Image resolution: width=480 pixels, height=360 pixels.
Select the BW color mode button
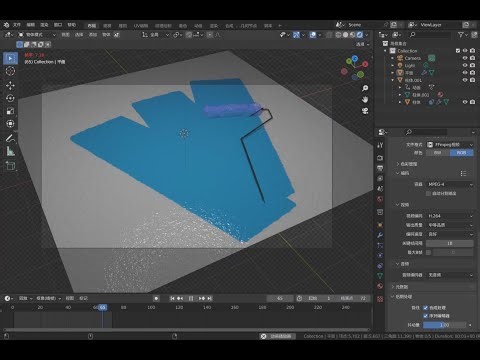438,153
